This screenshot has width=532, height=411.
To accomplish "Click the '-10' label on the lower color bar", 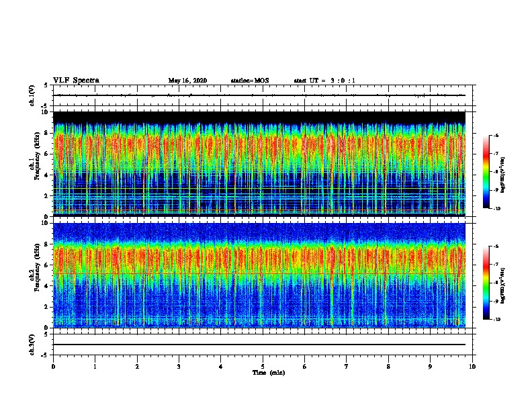I will 497,320.
